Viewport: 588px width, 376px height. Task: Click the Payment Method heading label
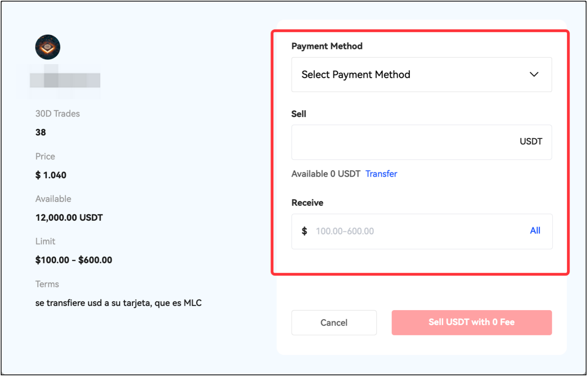tap(327, 46)
